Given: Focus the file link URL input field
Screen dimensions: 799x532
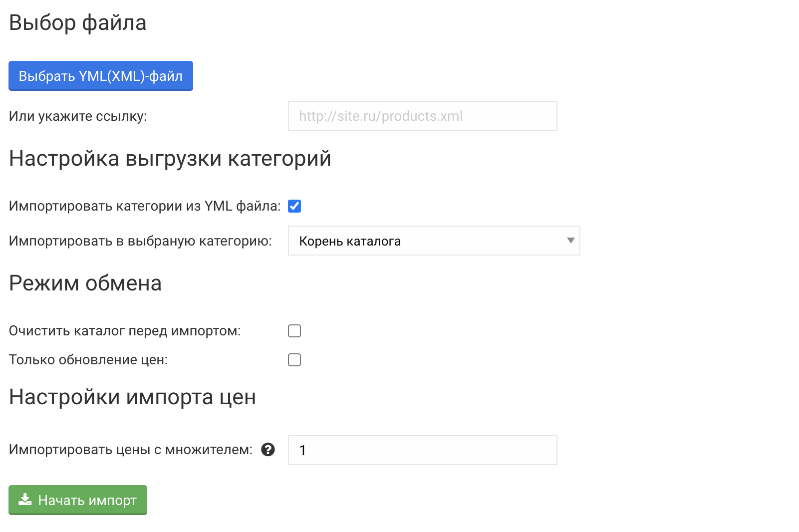Looking at the screenshot, I should [x=423, y=116].
